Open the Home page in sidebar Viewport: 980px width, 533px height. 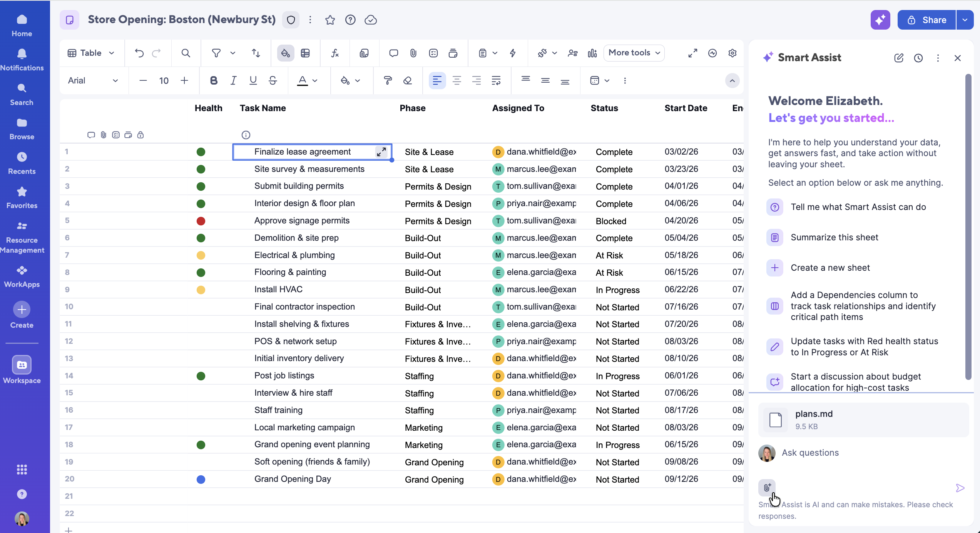[22, 25]
